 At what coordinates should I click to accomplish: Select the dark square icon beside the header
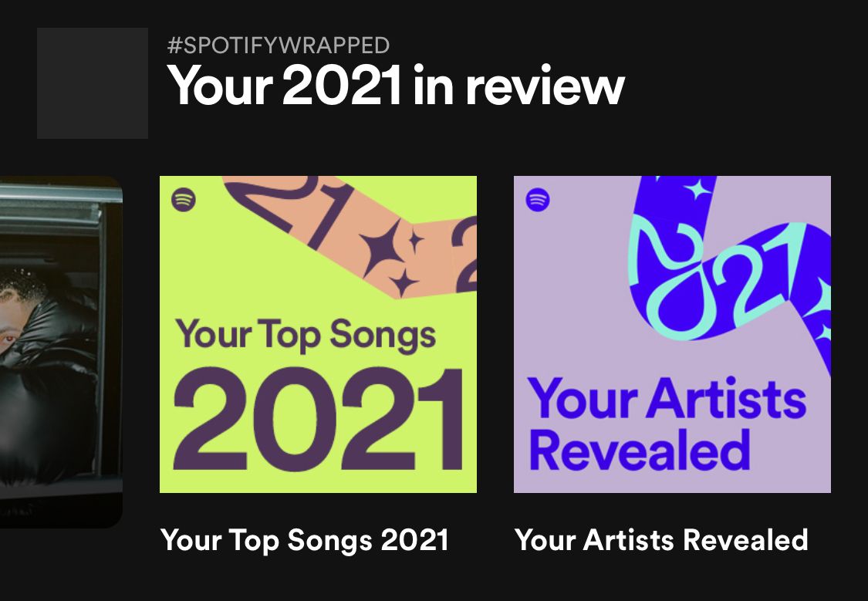click(x=92, y=83)
